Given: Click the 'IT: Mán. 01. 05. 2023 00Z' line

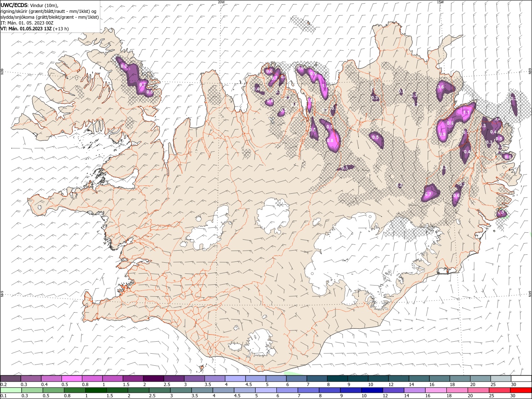Looking at the screenshot, I should 27,23.
